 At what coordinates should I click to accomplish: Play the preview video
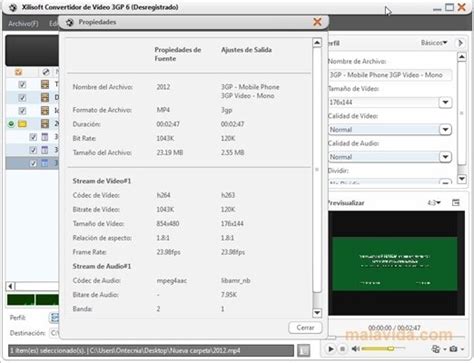pos(331,349)
